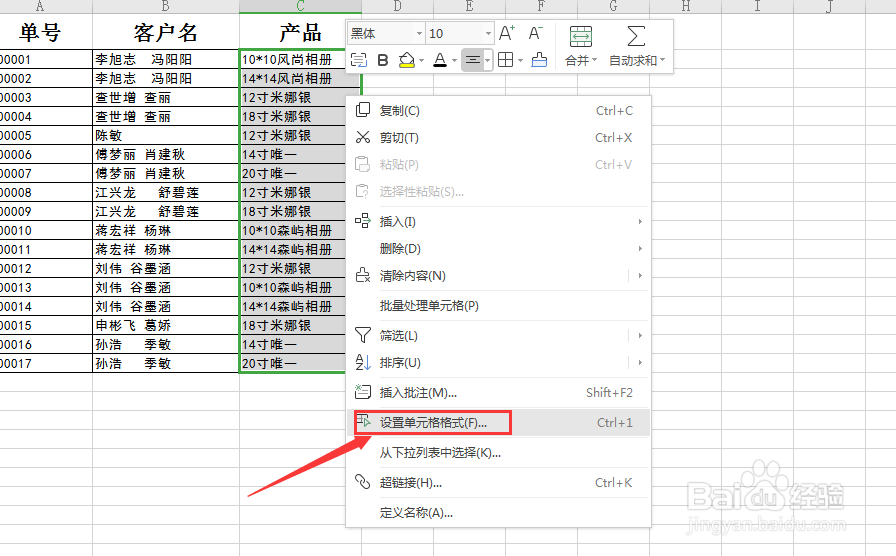Select the order number cell 00003
This screenshot has height=556, width=896.
46,97
